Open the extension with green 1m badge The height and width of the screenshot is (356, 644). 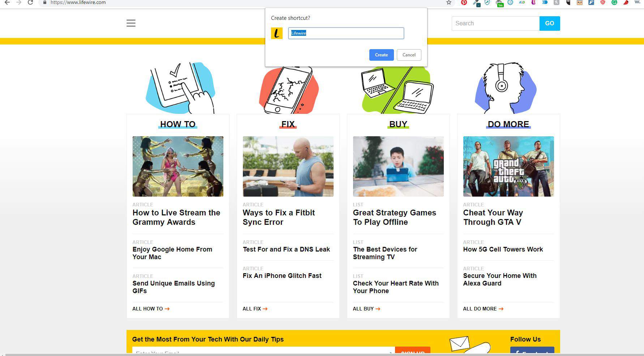499,3
